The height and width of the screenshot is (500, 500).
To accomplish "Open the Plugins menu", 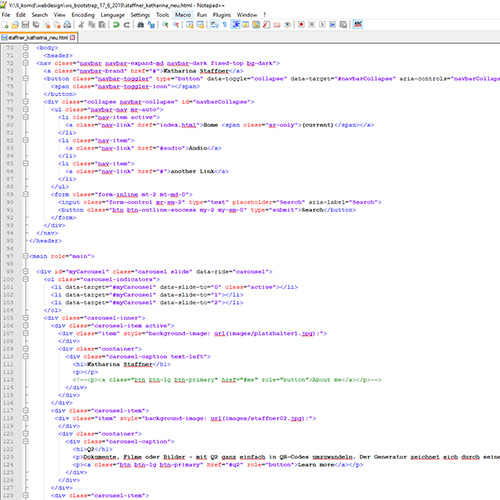I will click(x=222, y=15).
